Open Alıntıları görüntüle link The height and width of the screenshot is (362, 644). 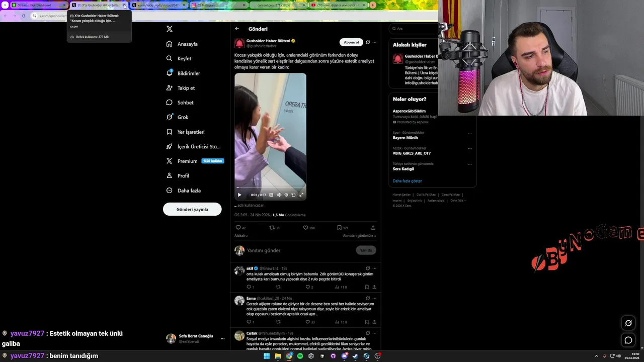(x=359, y=236)
